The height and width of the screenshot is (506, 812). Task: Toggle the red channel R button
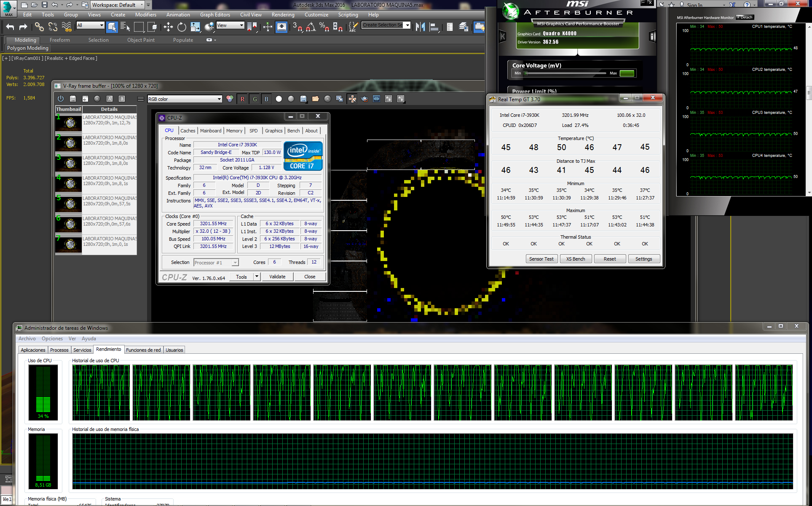point(242,99)
